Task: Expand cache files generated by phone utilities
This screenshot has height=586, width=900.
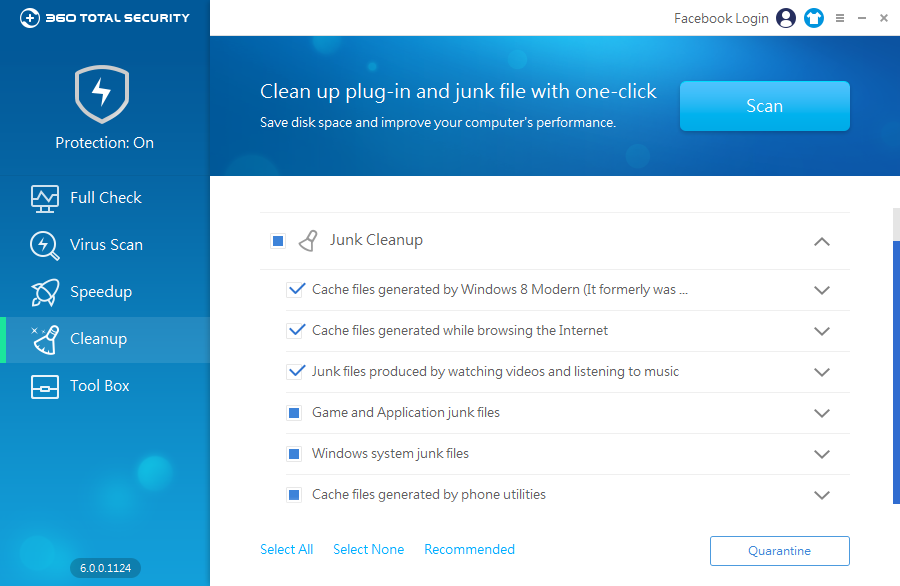Action: tap(822, 494)
